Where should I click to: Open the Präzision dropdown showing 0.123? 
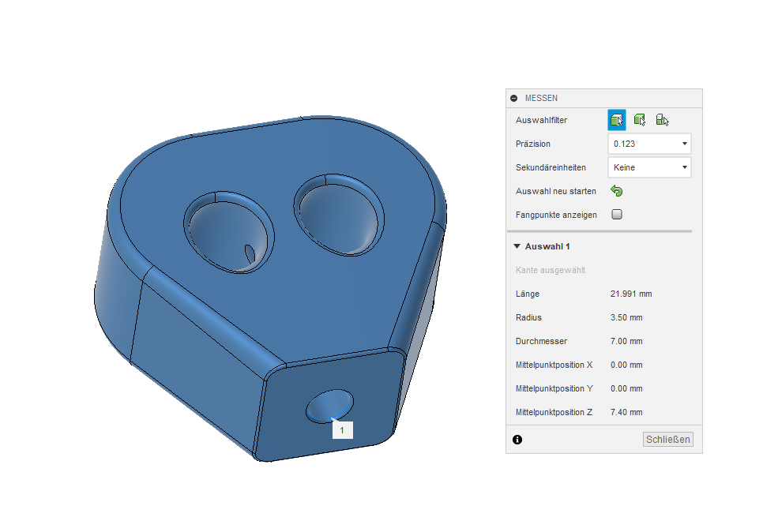(x=649, y=144)
